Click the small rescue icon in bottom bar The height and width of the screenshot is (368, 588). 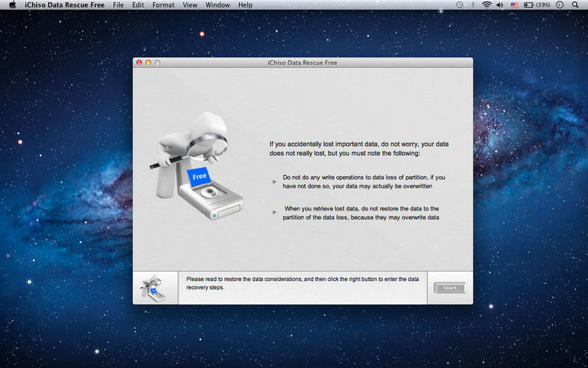153,288
